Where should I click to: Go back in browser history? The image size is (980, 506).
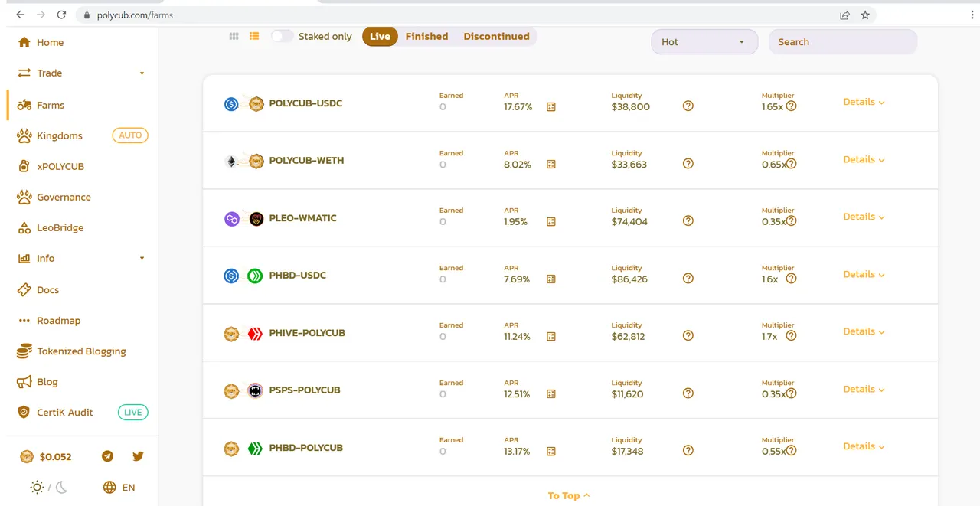click(21, 15)
